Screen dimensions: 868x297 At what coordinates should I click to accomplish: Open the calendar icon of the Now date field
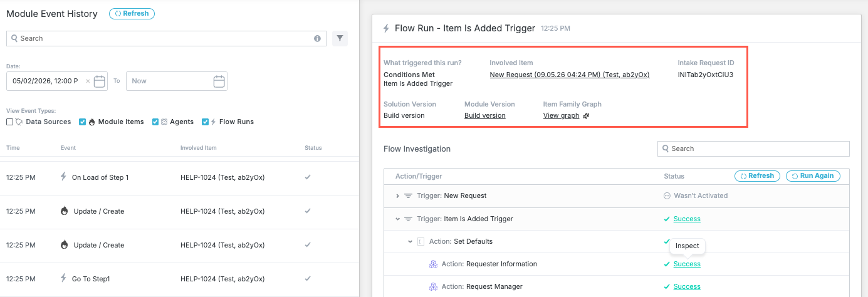tap(219, 81)
